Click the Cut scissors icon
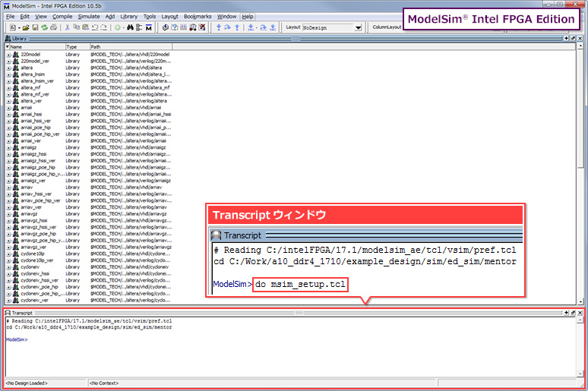588x391 pixels. [x=67, y=27]
